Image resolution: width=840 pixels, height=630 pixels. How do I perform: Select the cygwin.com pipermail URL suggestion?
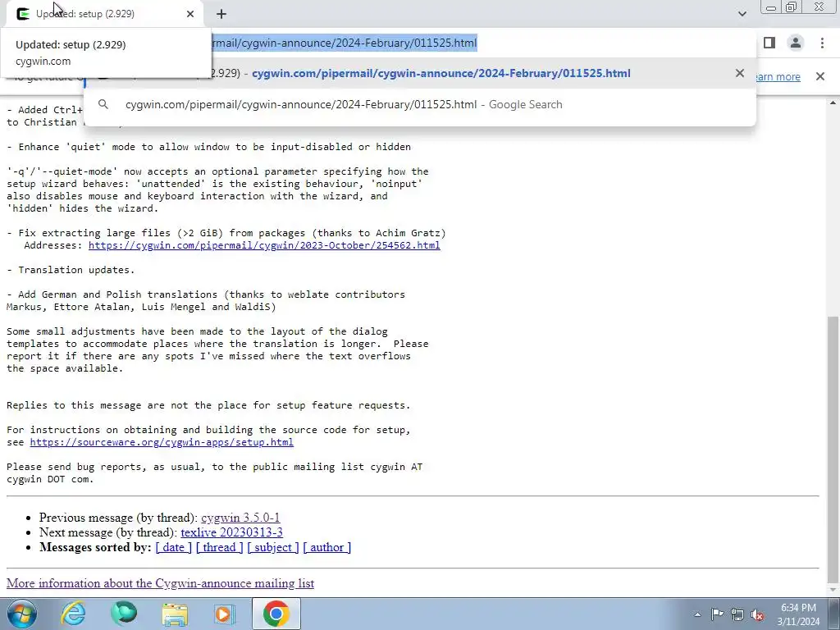[420, 73]
